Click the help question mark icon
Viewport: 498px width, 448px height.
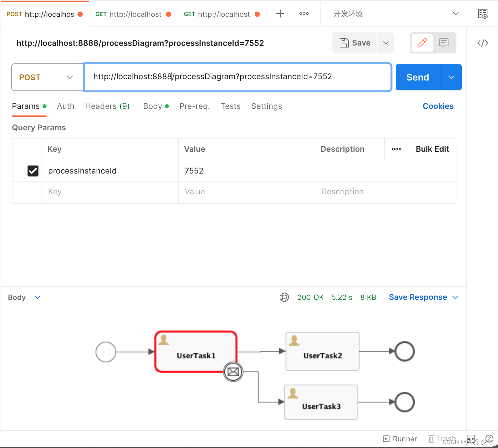click(489, 439)
